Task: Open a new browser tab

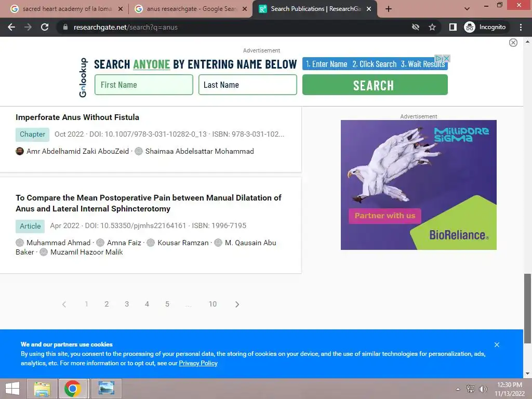Action: coord(389,9)
